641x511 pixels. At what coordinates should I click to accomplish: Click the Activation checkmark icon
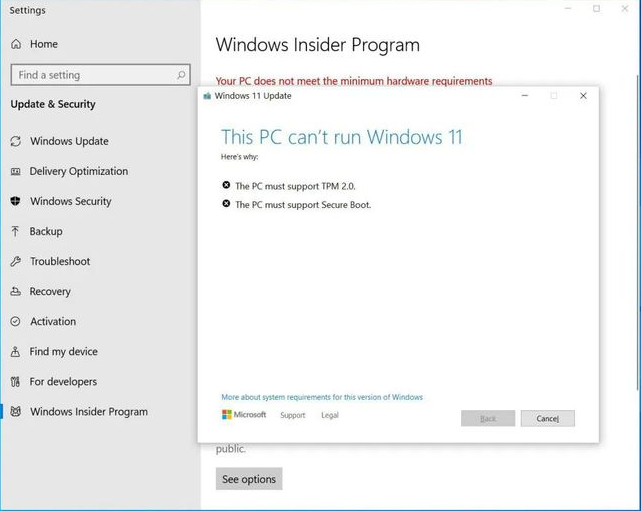[16, 321]
